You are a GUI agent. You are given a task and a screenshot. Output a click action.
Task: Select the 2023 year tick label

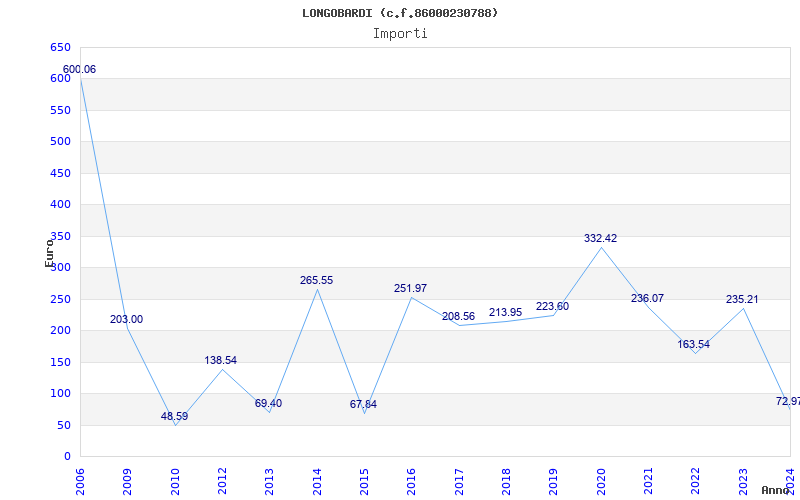(x=743, y=482)
